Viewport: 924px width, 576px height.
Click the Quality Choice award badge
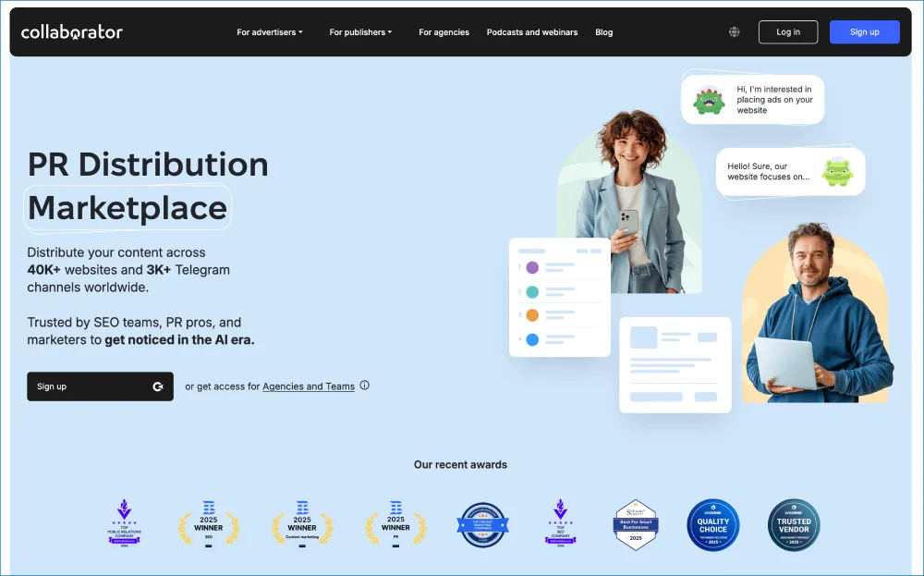click(x=713, y=525)
